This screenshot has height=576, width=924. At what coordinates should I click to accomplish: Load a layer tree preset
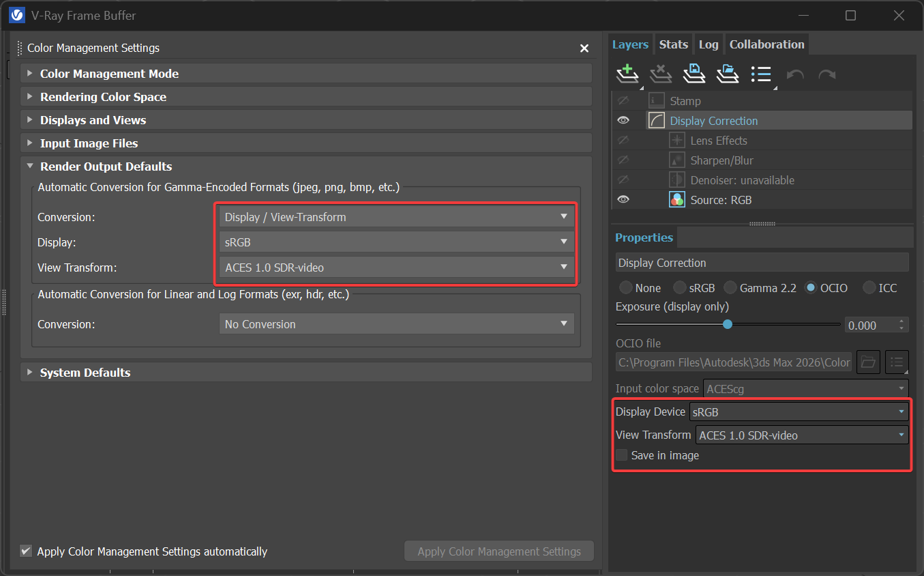[x=727, y=74]
